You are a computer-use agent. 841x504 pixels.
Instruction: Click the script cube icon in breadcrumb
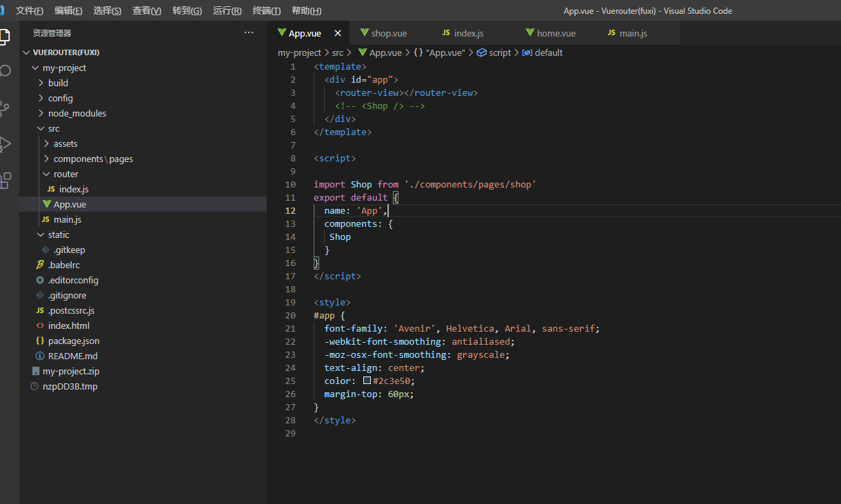point(482,52)
